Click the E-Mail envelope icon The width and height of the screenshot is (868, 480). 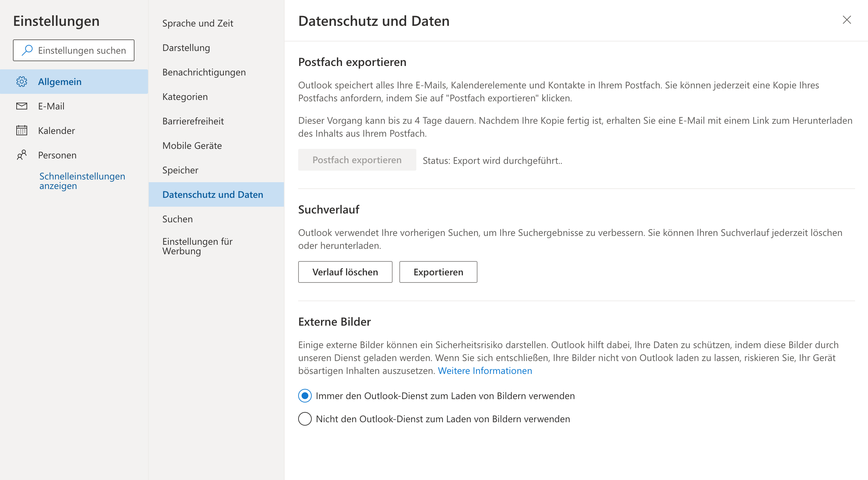[22, 106]
